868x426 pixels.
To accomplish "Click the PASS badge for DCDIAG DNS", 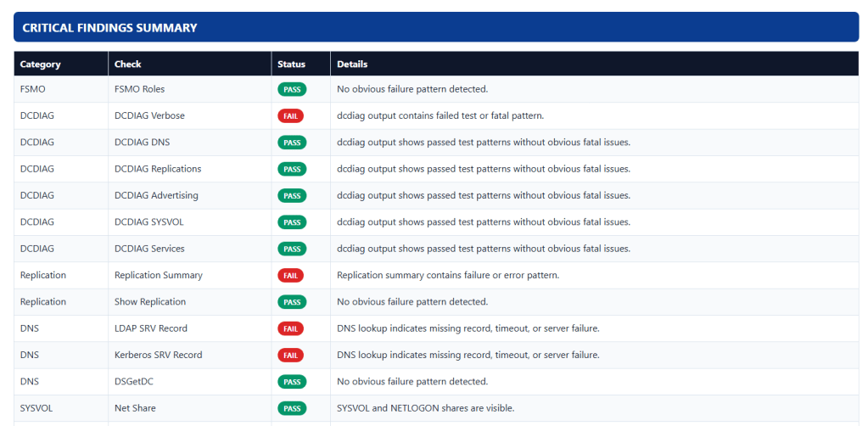I will pyautogui.click(x=292, y=143).
